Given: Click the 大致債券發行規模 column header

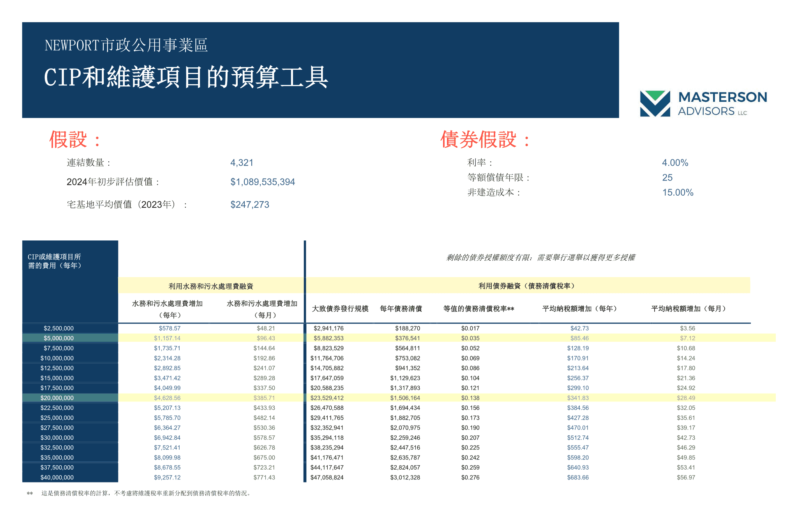Looking at the screenshot, I should click(340, 309).
